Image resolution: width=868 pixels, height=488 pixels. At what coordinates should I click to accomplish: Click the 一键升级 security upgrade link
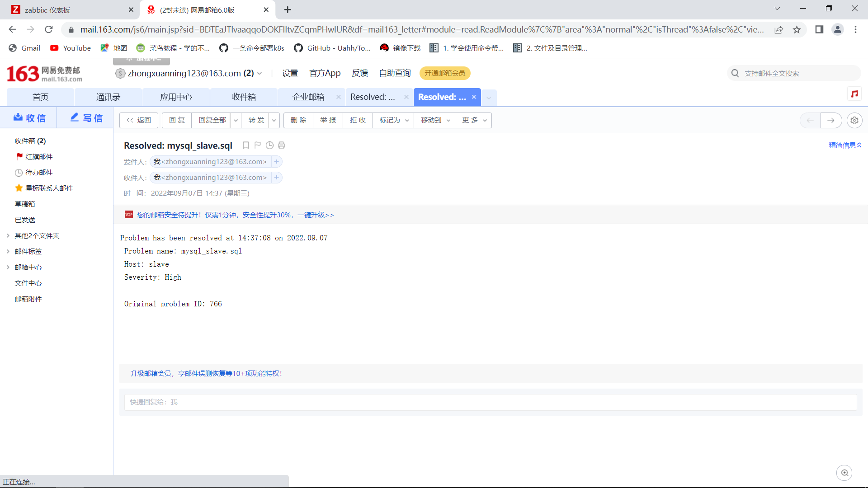pyautogui.click(x=315, y=215)
